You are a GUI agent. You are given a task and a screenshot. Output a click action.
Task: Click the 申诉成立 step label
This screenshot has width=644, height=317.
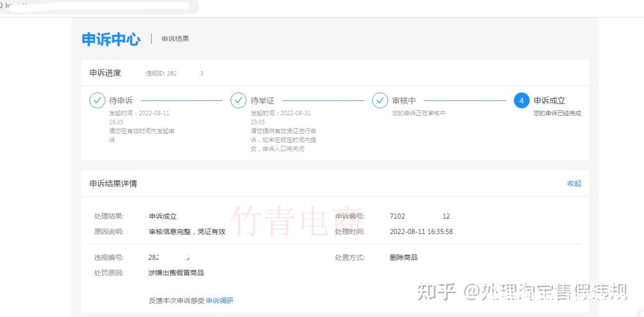coord(549,100)
